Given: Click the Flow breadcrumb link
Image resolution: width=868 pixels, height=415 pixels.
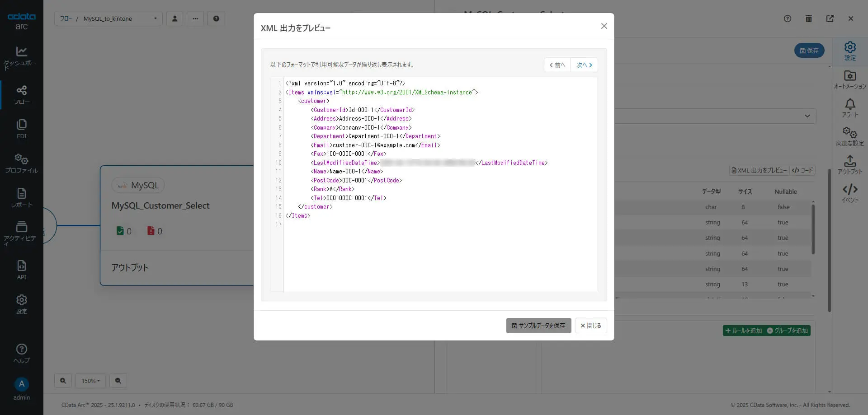Looking at the screenshot, I should pos(66,19).
